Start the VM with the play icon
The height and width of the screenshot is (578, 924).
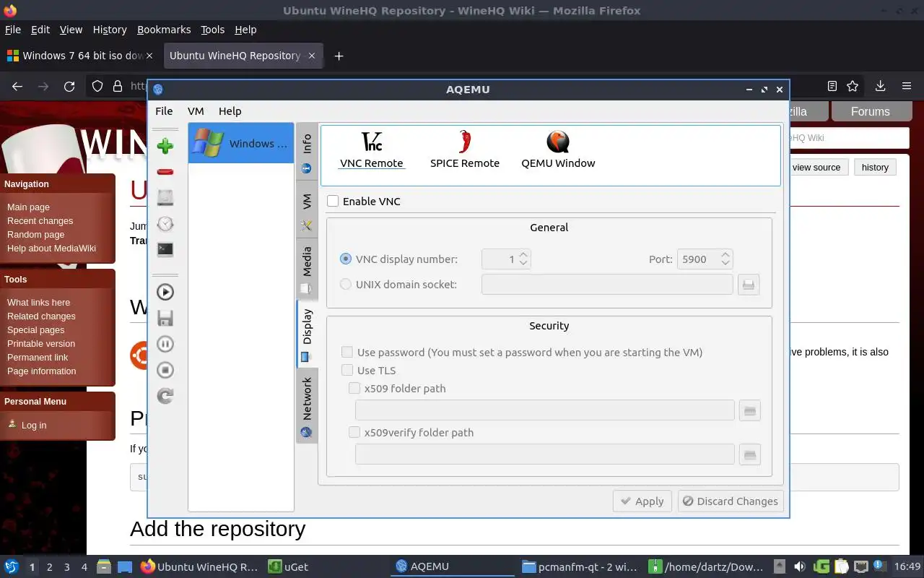[165, 292]
